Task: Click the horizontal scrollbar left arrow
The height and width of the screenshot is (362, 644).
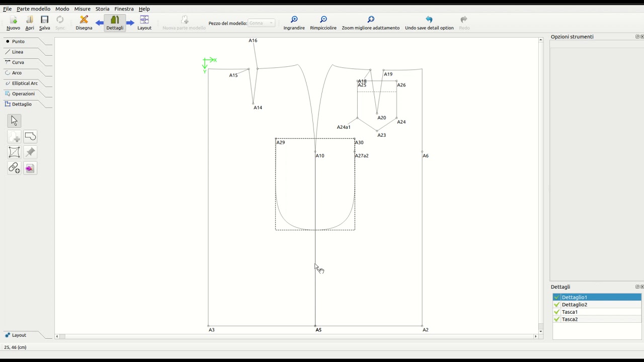Action: tap(57, 336)
